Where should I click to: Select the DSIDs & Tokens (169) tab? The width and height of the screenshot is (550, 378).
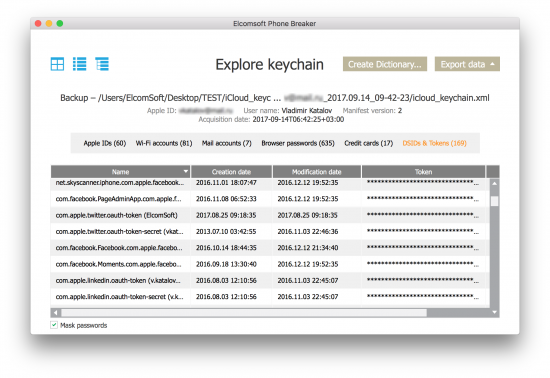(x=434, y=143)
